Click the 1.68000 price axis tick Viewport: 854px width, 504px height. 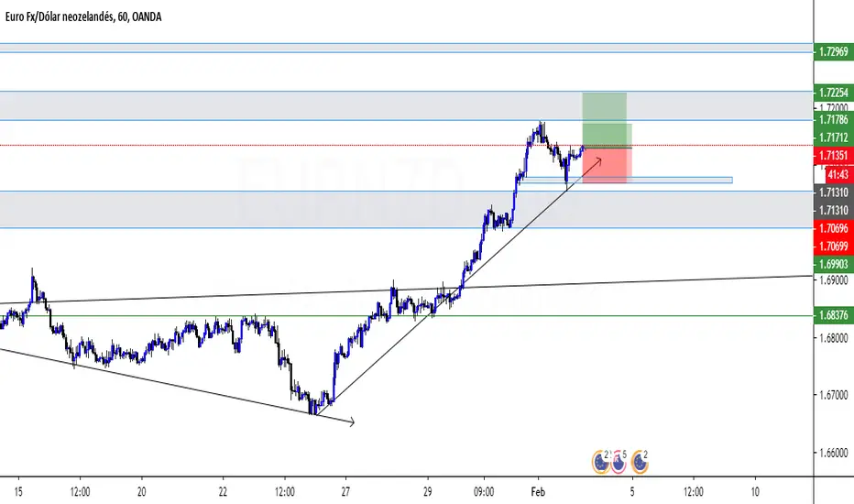[833, 338]
